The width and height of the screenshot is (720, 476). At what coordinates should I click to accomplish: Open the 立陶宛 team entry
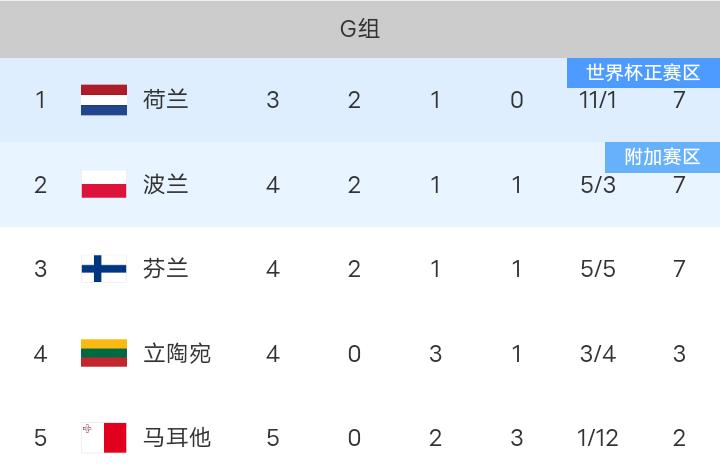pyautogui.click(x=177, y=353)
